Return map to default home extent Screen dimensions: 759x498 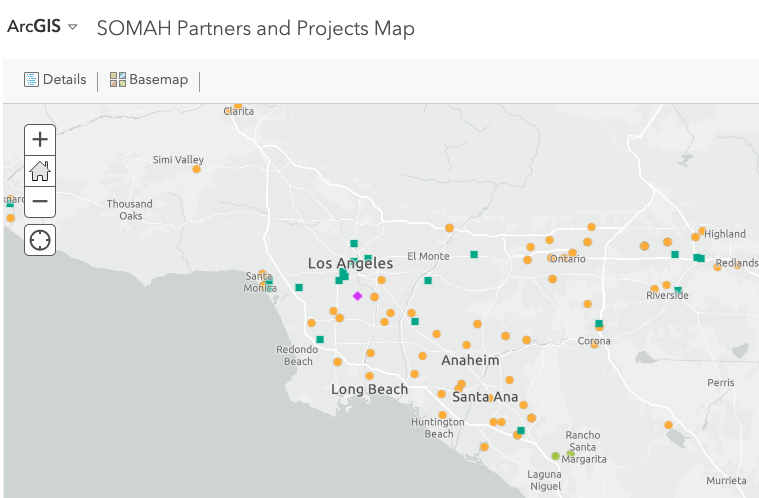pos(40,170)
